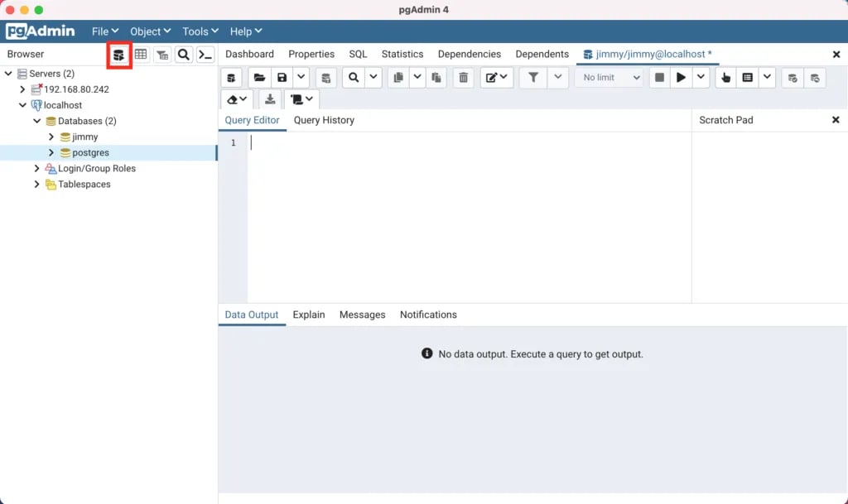Open the Explain options dropdown arrow
Image resolution: width=848 pixels, height=504 pixels.
tap(767, 78)
